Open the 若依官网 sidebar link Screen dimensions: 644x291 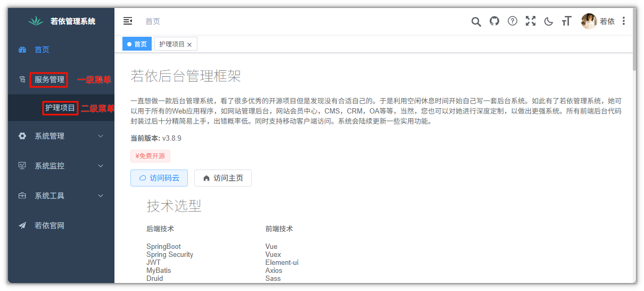click(x=61, y=225)
